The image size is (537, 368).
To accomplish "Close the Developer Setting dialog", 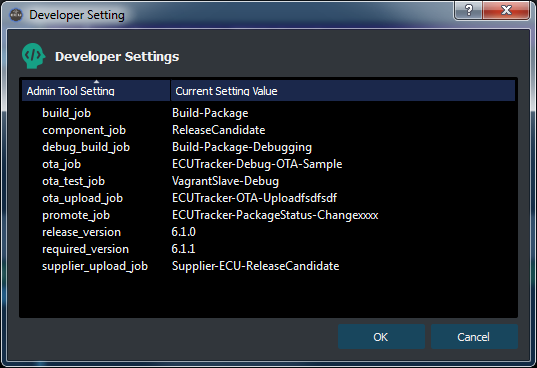I will click(x=506, y=10).
